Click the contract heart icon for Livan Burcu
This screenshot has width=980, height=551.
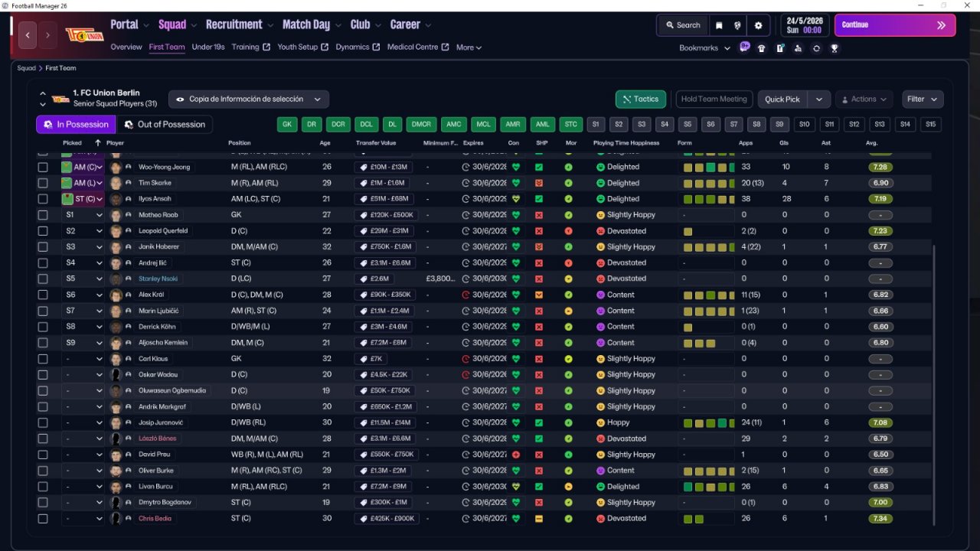[516, 487]
